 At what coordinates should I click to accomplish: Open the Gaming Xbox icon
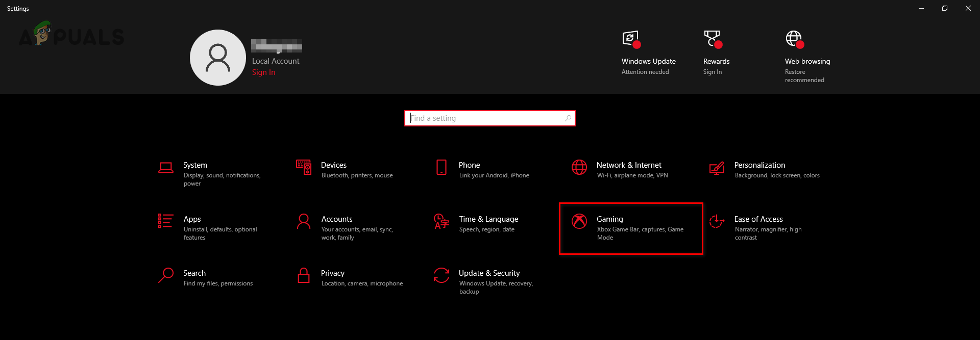[x=579, y=221]
